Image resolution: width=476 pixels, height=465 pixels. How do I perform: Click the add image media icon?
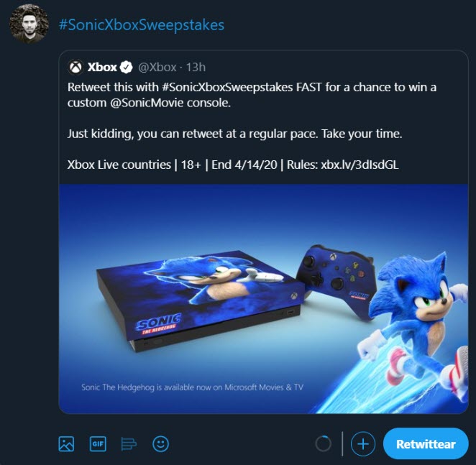(66, 444)
